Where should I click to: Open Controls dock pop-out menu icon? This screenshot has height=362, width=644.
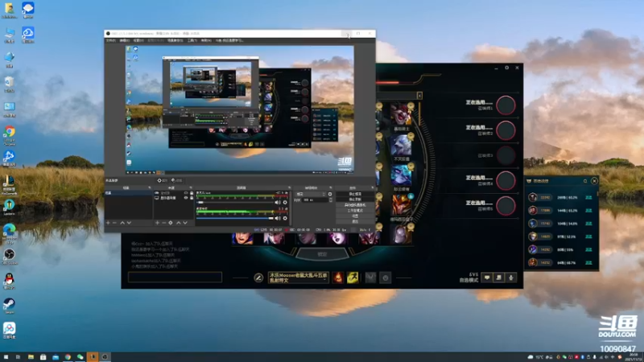click(x=372, y=187)
